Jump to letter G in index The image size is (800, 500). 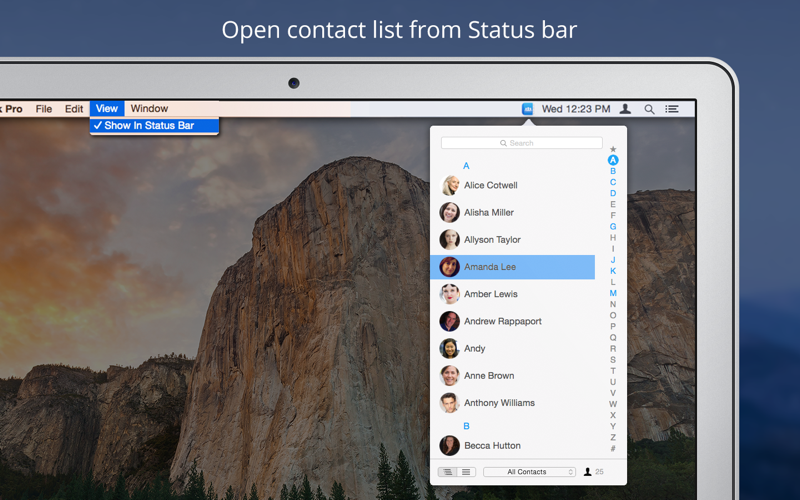(x=613, y=227)
